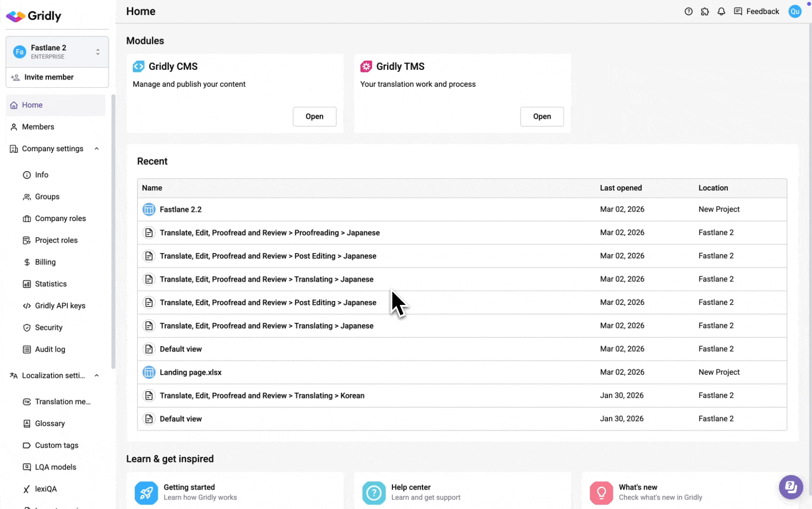Screen dimensions: 812x509
Task: Open the integrations puzzle icon
Action: coord(705,11)
